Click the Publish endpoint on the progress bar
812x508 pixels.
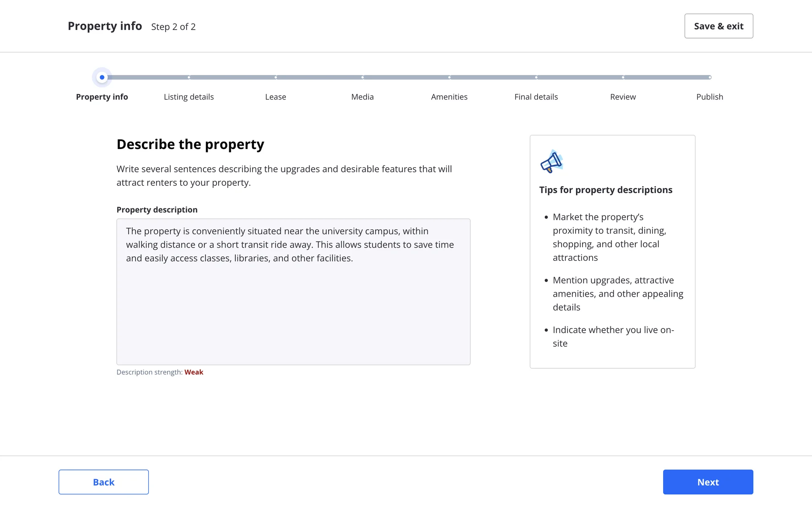tap(710, 77)
